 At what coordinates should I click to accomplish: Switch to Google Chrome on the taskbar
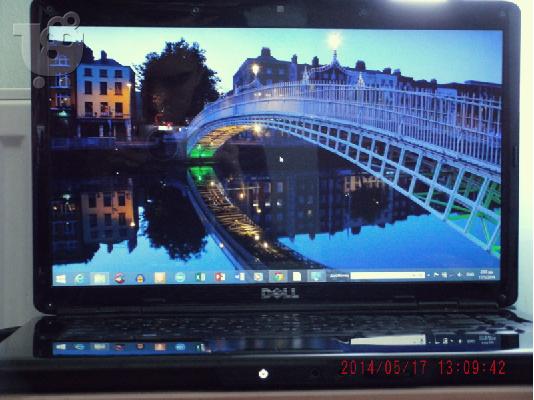click(x=278, y=276)
